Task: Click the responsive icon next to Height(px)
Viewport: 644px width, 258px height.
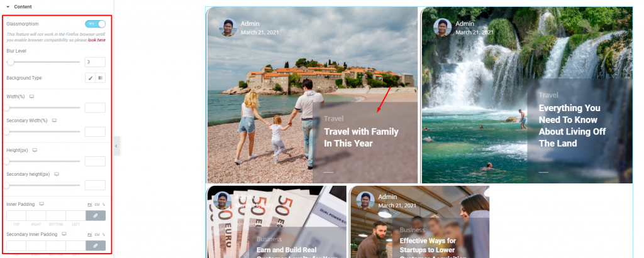Action: (35, 150)
